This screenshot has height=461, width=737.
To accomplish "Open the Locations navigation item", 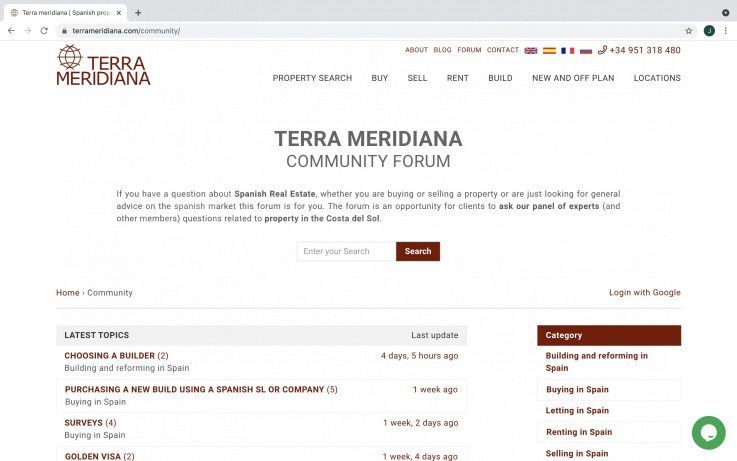I will (657, 78).
